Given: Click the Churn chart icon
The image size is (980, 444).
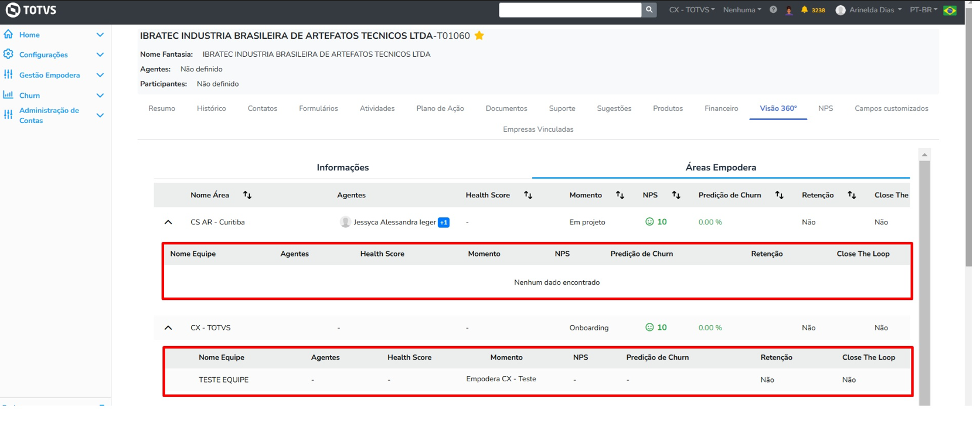Looking at the screenshot, I should click(8, 95).
